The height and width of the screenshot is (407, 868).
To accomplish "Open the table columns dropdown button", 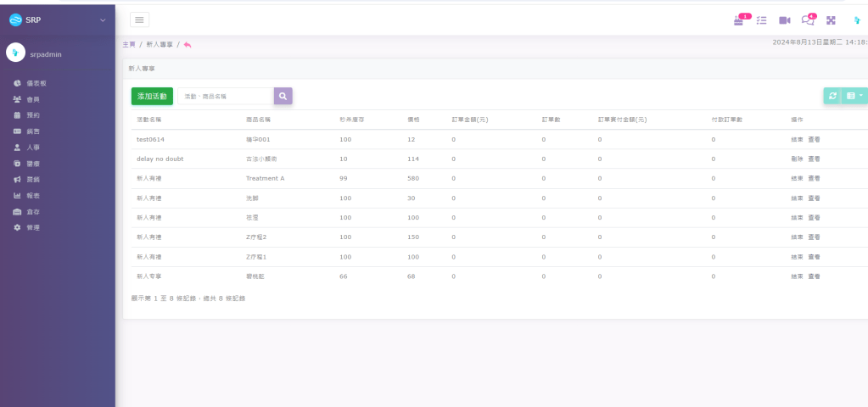I will pyautogui.click(x=854, y=97).
